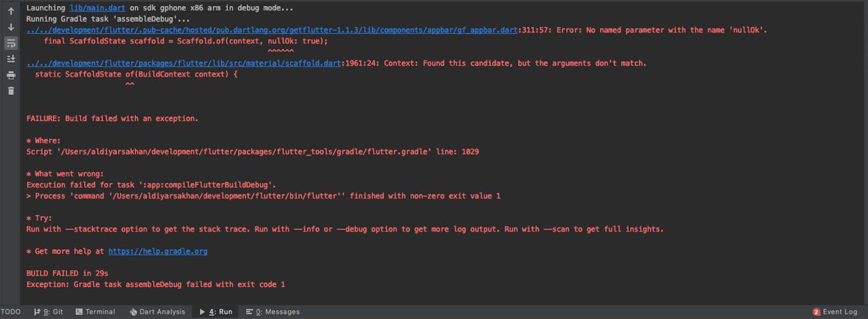Image resolution: width=868 pixels, height=319 pixels.
Task: Click the "Running Gradle task 'assembleDebug'..." line
Action: click(108, 19)
